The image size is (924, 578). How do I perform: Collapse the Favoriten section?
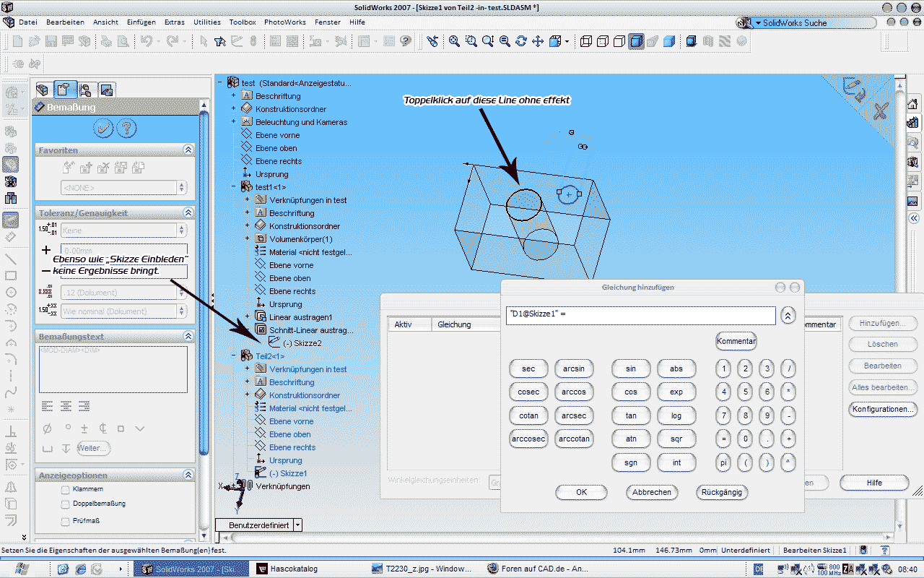188,150
